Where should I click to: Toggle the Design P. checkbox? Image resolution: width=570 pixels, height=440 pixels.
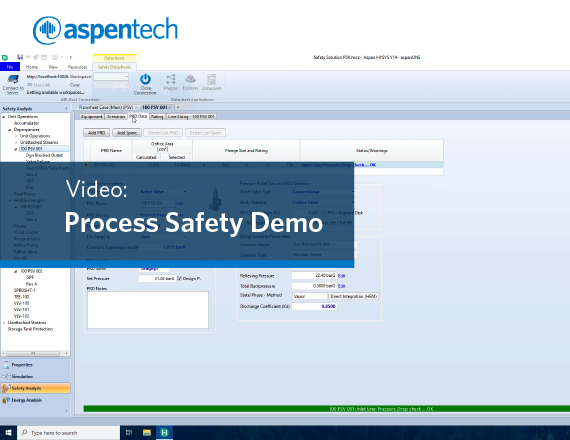179,279
